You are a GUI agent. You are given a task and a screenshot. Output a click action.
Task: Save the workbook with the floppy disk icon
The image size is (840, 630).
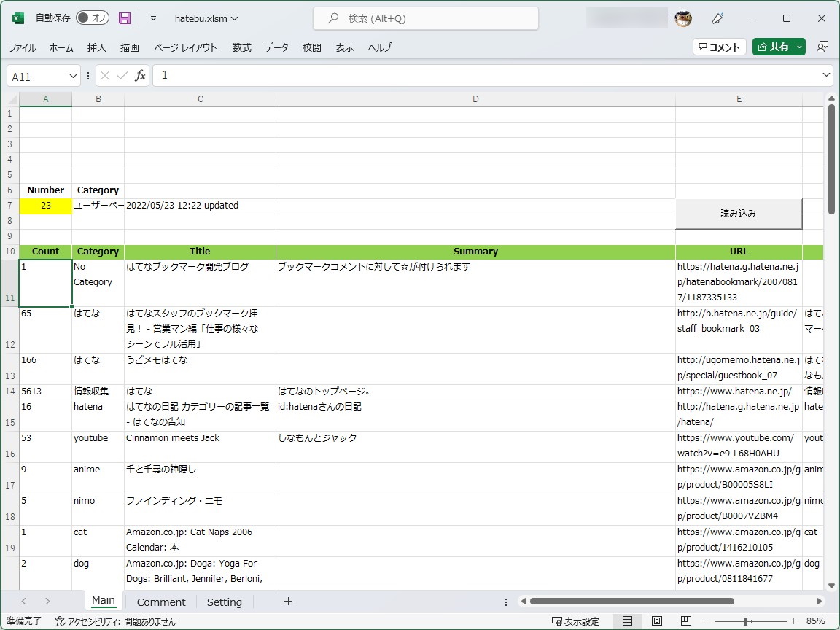pyautogui.click(x=124, y=18)
